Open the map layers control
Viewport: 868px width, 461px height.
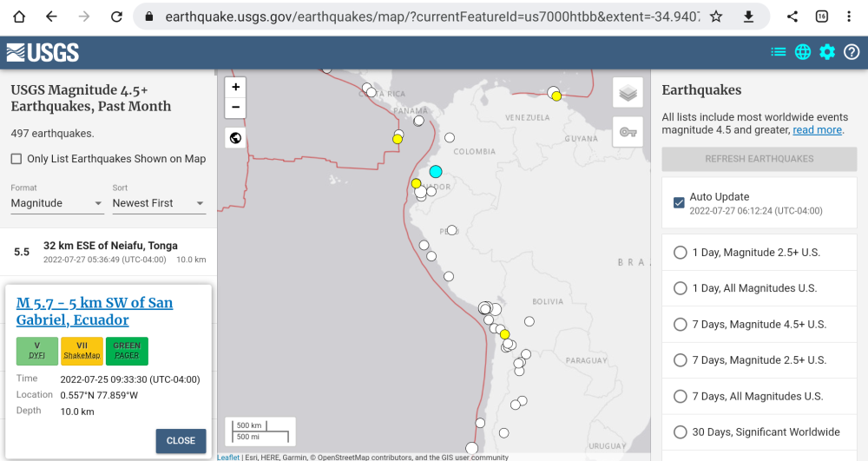(628, 93)
